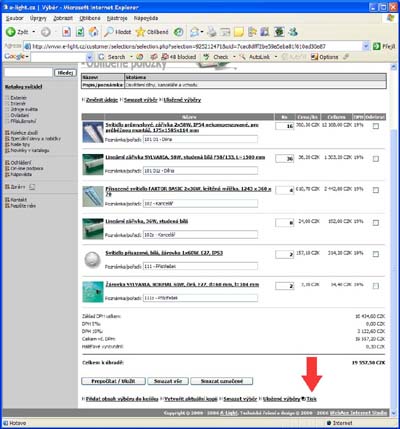Go to the Home page icon
This screenshot has width=400, height=429.
click(x=93, y=32)
